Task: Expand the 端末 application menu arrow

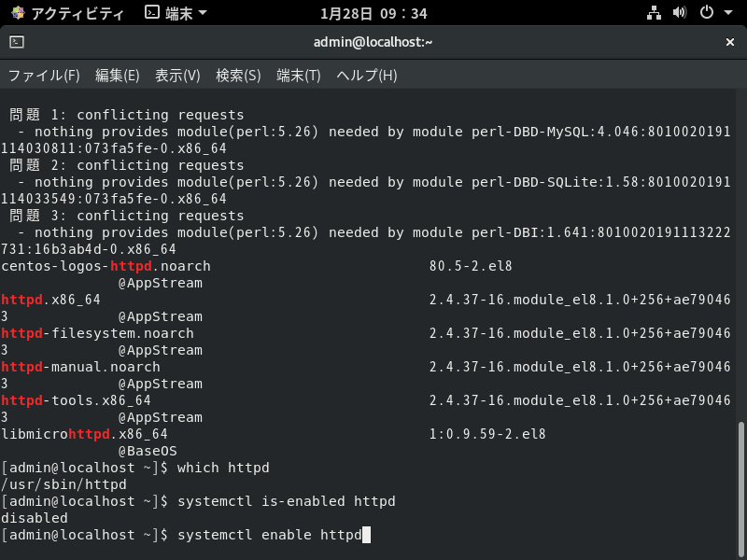Action: tap(203, 12)
